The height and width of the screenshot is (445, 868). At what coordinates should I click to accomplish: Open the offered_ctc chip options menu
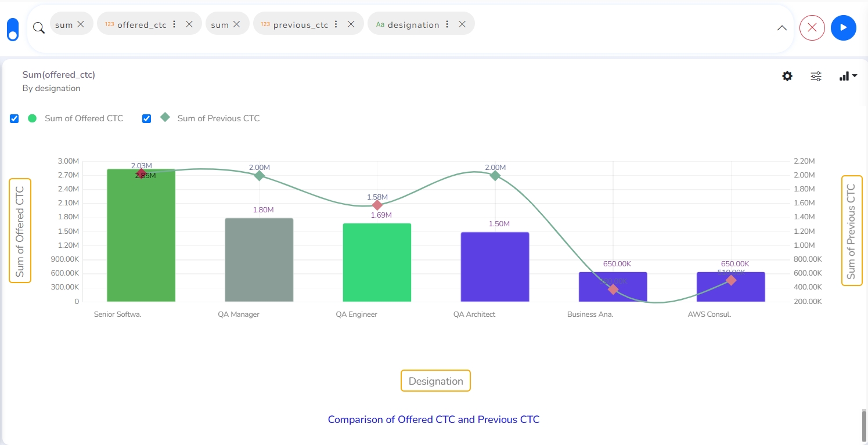(x=174, y=24)
